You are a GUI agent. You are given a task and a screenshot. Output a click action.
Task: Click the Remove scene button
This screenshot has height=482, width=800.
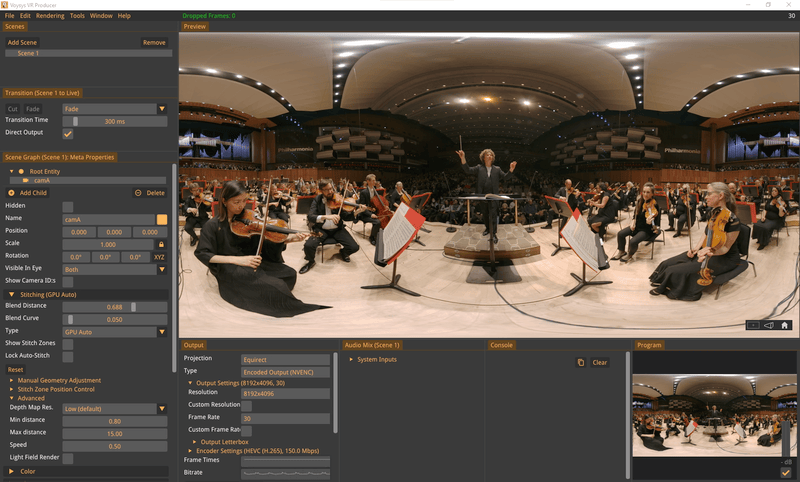point(154,42)
